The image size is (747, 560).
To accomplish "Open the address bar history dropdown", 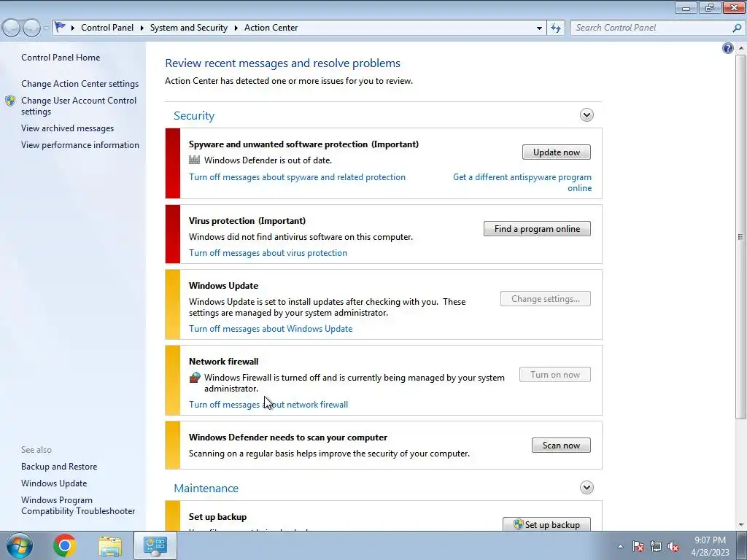I will (539, 28).
